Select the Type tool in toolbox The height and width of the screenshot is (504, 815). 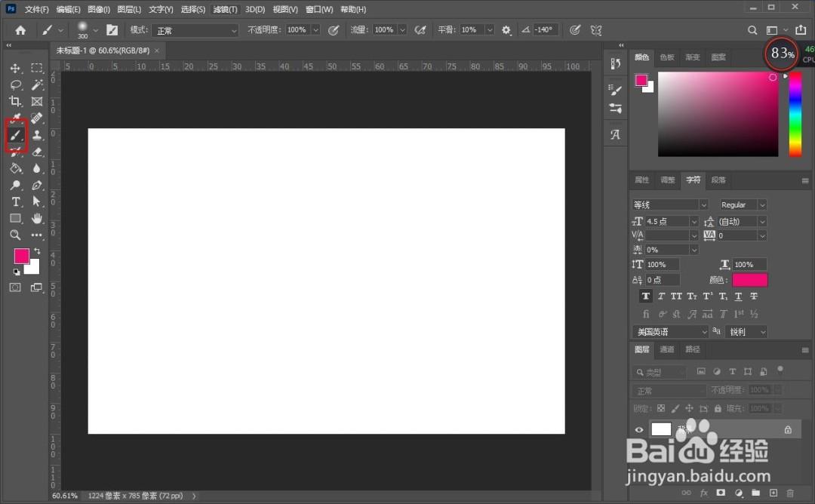[16, 201]
